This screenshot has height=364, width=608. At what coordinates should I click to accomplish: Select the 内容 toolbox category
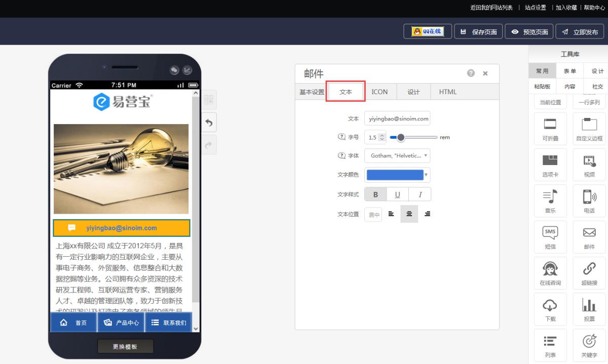(x=570, y=86)
